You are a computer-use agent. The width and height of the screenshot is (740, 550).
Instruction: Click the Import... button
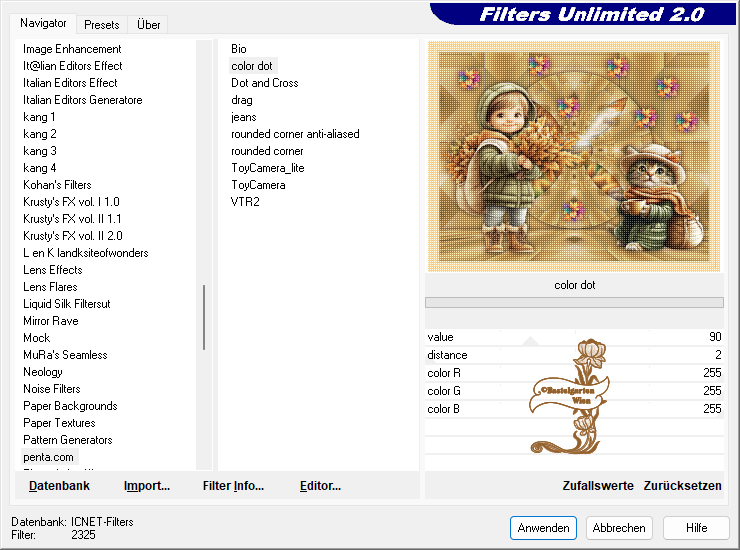pyautogui.click(x=147, y=486)
